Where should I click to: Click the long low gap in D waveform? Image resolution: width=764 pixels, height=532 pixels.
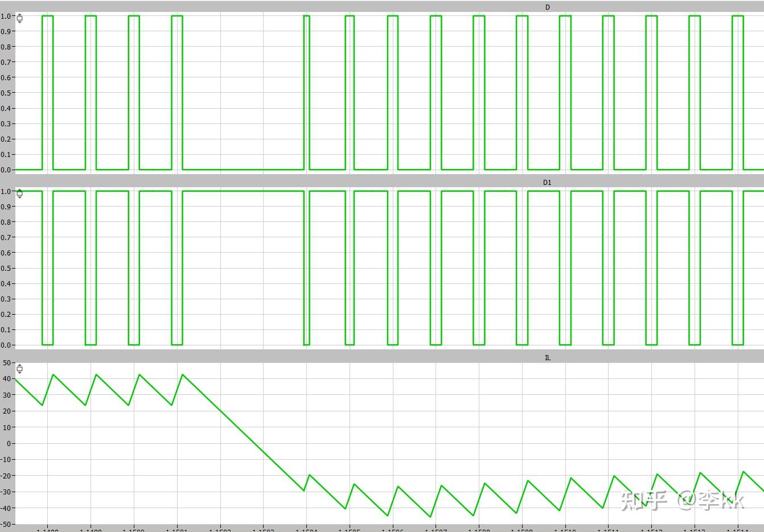click(243, 169)
